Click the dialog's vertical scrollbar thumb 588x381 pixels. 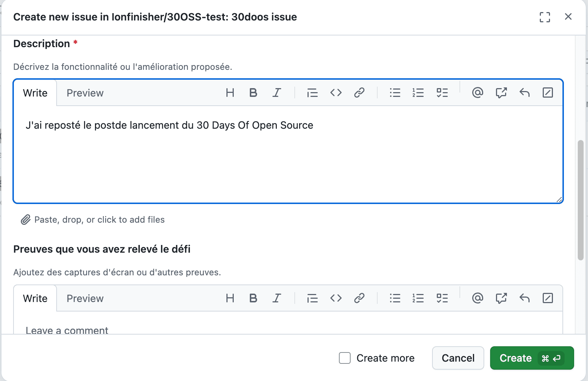(x=580, y=200)
